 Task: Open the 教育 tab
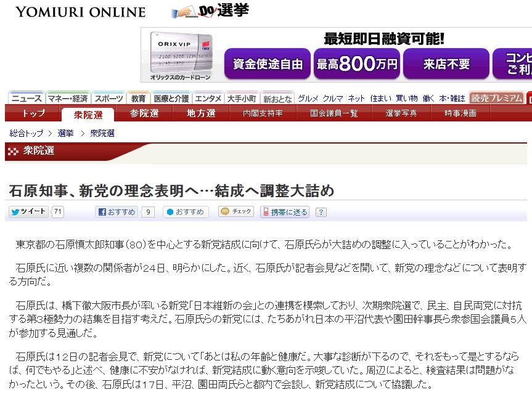click(x=138, y=99)
